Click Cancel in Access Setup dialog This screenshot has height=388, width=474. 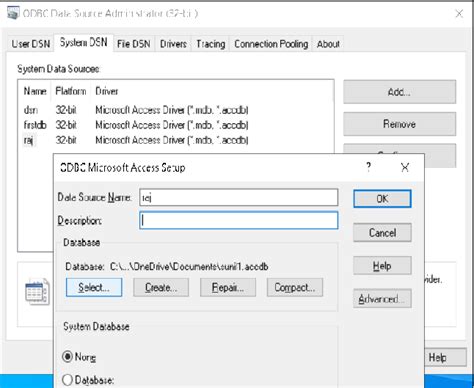[382, 232]
